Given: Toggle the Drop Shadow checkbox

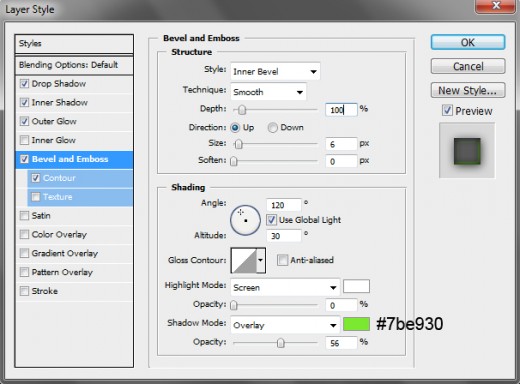Looking at the screenshot, I should (24, 83).
